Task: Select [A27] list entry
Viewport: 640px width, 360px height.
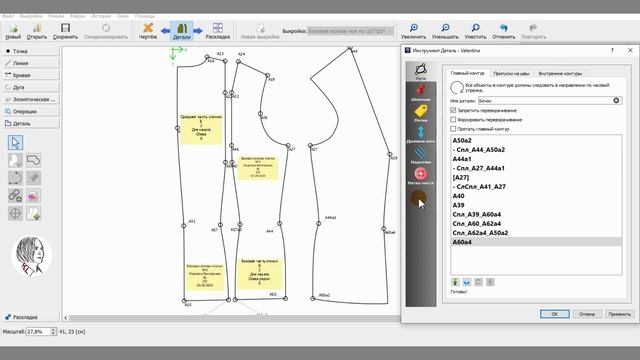Action: pos(536,178)
